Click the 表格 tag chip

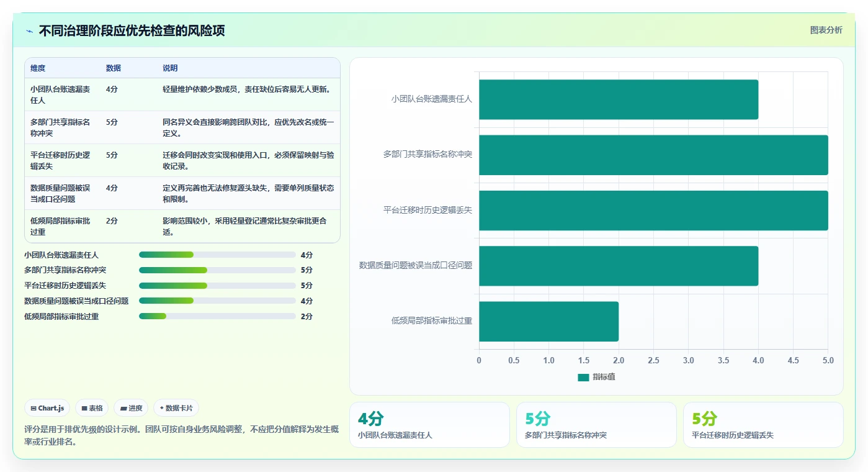[92, 408]
